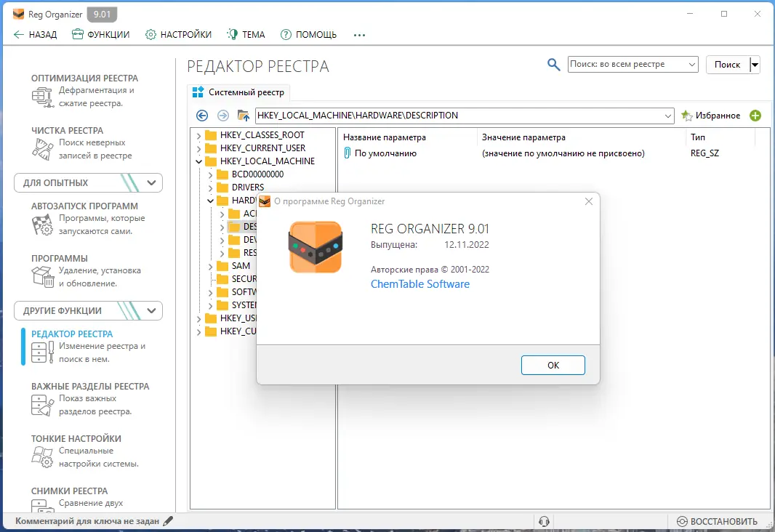This screenshot has height=532, width=775.
Task: Click ВОССТАНОВИТЬ in the status bar
Action: 717,521
